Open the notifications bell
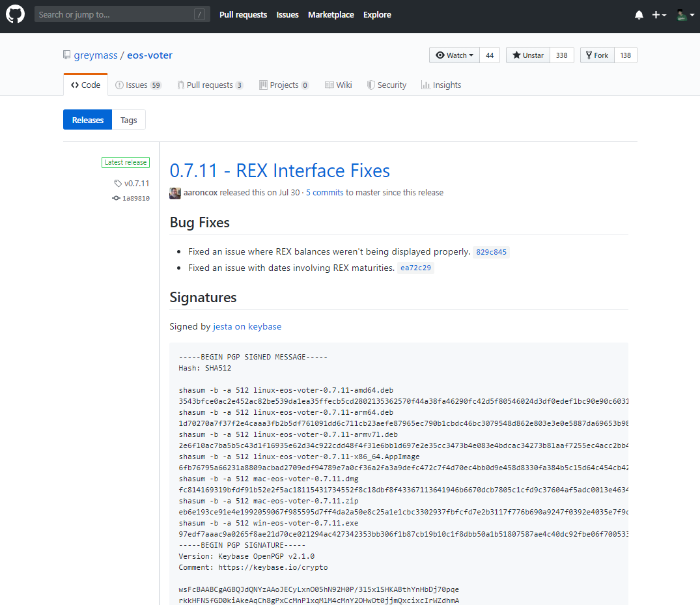 click(x=639, y=15)
